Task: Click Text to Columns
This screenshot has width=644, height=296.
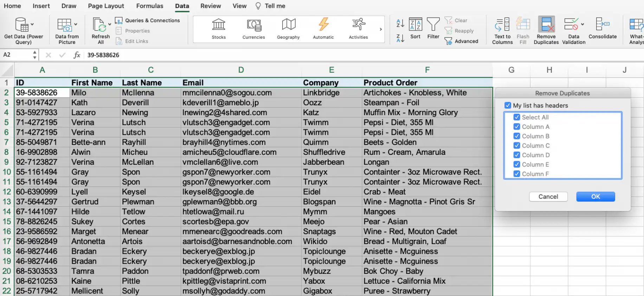Action: tap(502, 31)
